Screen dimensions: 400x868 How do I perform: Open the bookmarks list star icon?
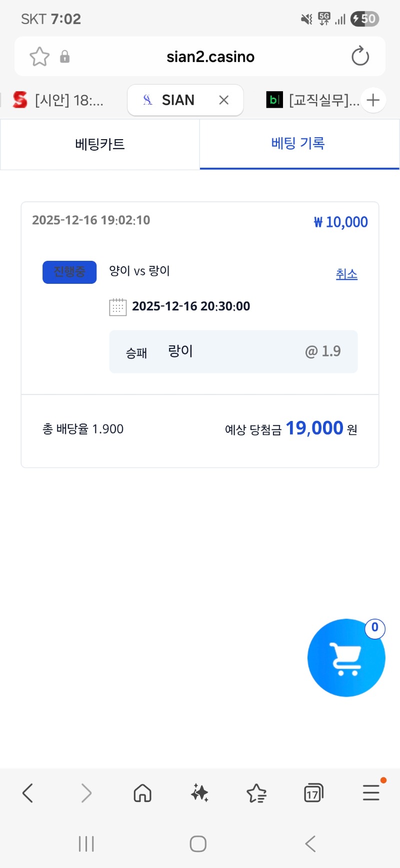click(x=256, y=793)
